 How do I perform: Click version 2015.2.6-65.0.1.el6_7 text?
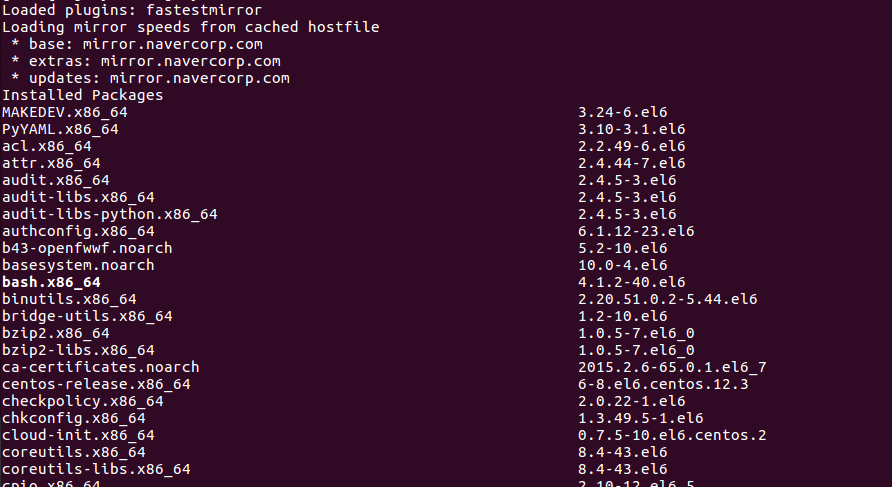672,367
